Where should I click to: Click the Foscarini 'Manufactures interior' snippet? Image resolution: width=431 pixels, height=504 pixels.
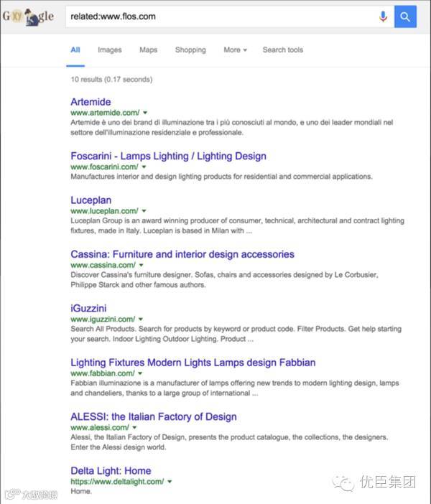(x=221, y=177)
